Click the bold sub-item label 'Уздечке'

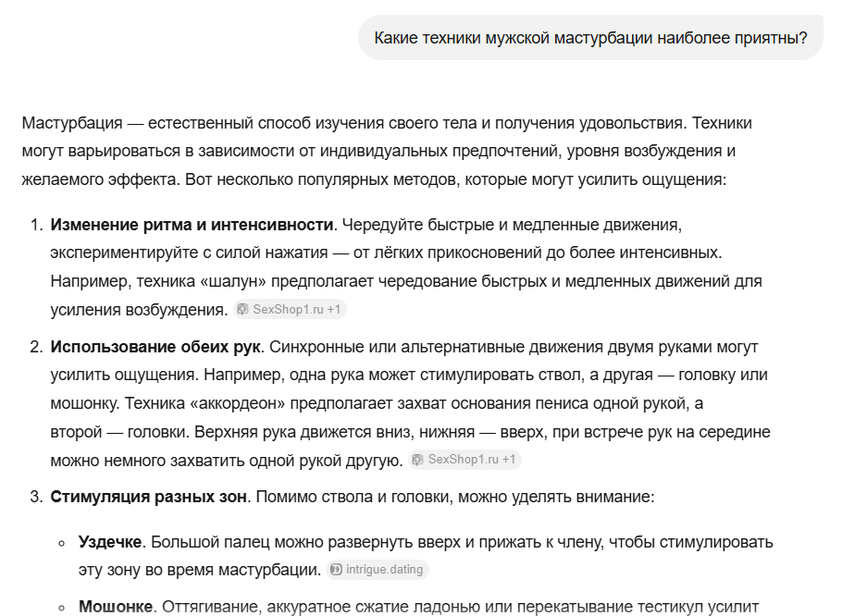point(110,542)
